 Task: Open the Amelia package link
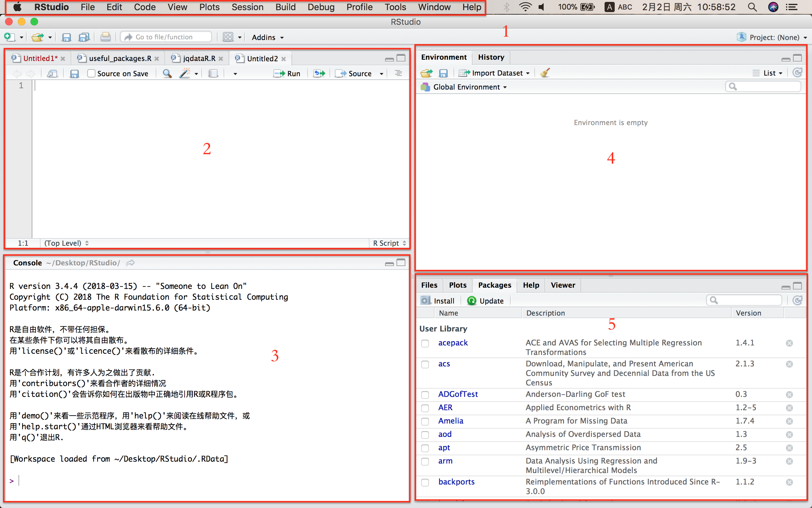click(451, 421)
